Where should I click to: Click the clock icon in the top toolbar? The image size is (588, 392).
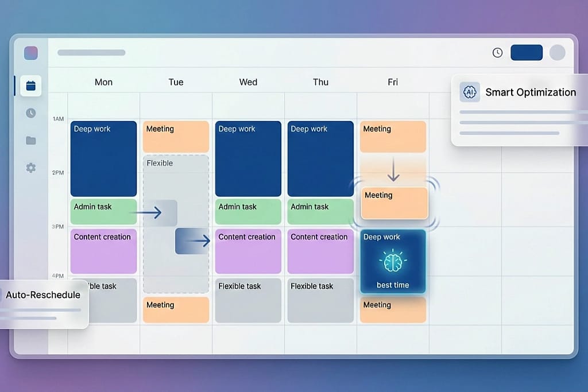coord(497,52)
